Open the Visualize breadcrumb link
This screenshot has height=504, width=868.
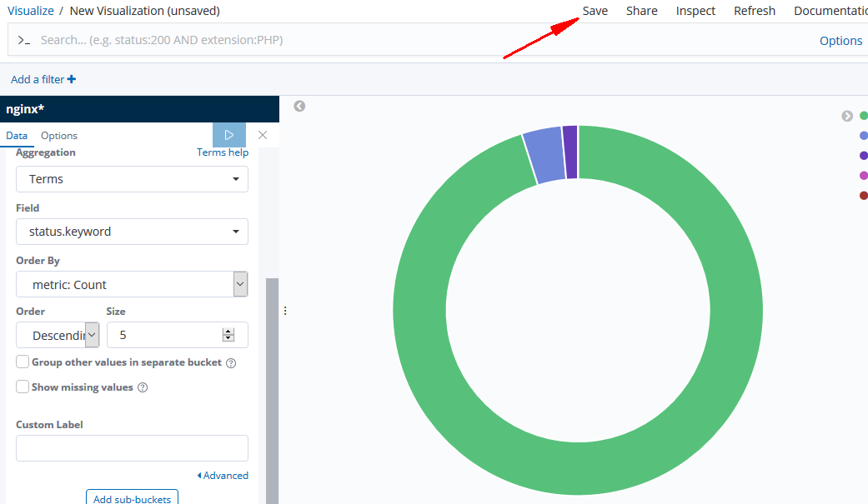click(31, 11)
